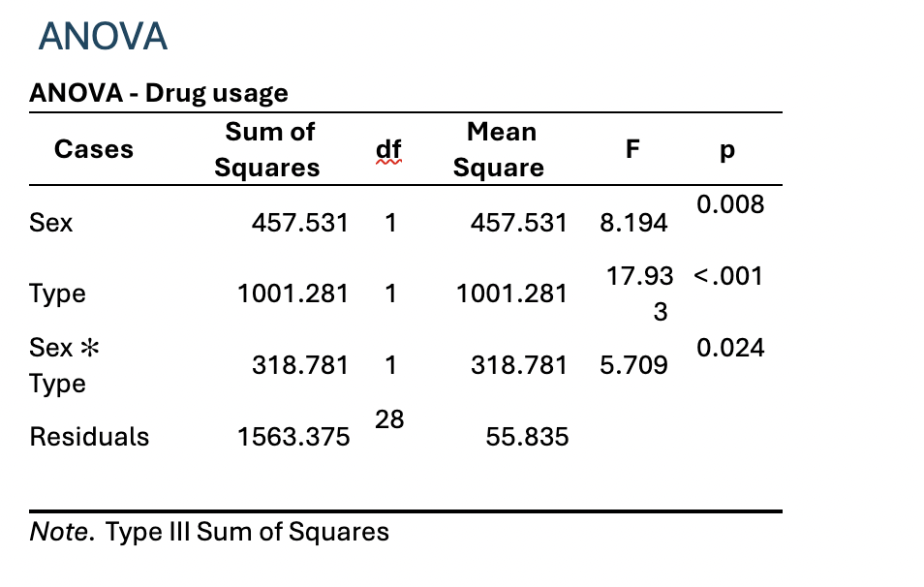Click the interaction F value 5.709

tap(633, 365)
